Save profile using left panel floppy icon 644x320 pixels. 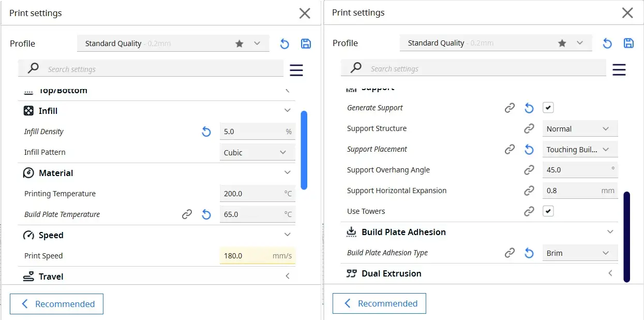[x=306, y=43]
